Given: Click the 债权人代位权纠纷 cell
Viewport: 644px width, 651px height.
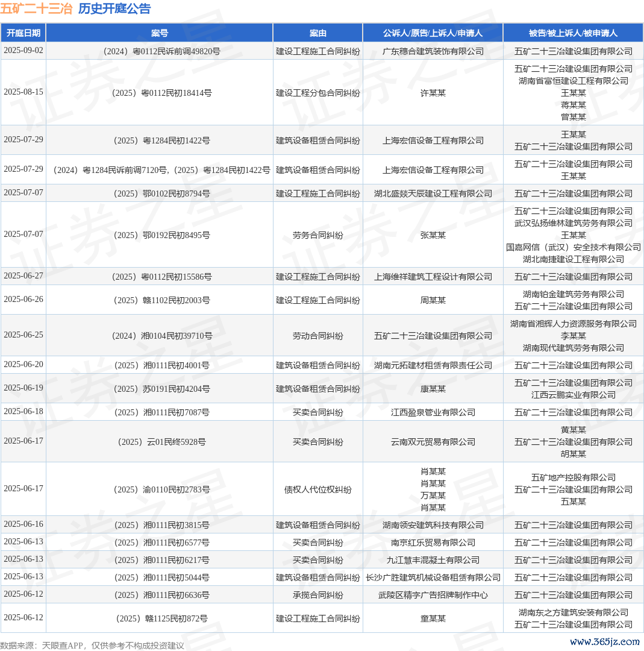Looking at the screenshot, I should click(x=318, y=489).
